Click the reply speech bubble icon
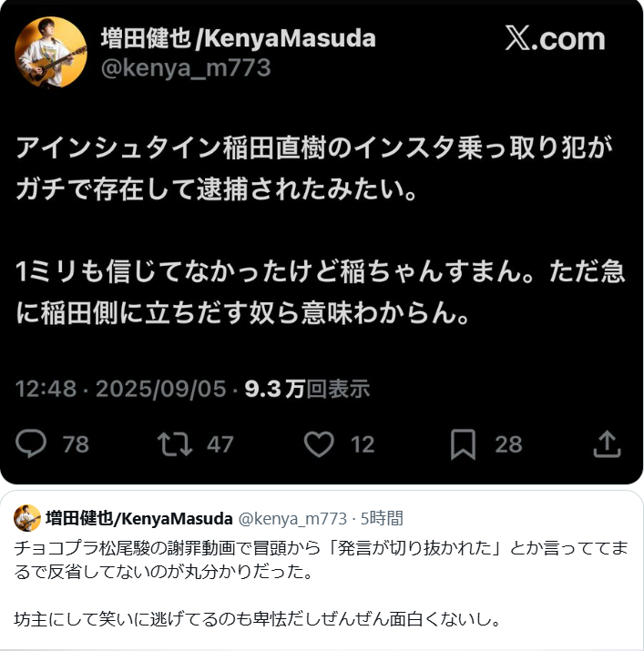644x651 pixels. (x=31, y=443)
